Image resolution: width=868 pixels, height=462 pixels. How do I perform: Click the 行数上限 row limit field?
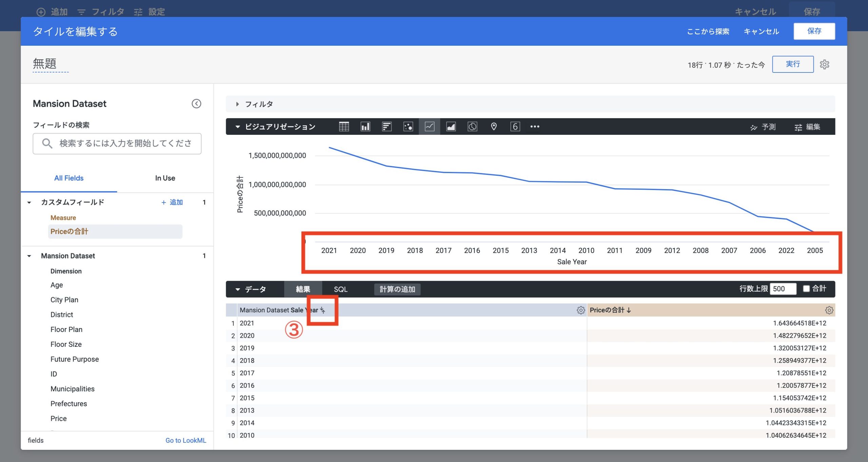(x=783, y=289)
